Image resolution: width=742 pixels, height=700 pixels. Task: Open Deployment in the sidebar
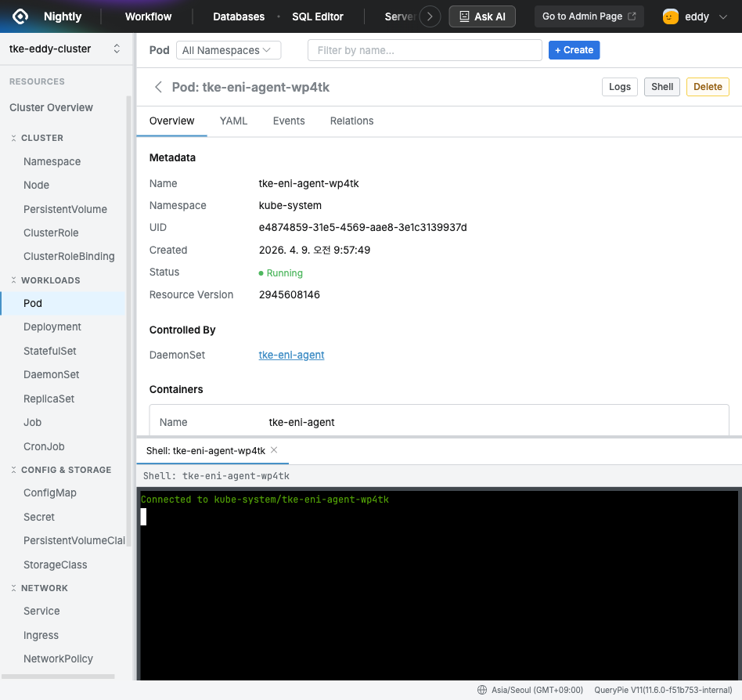(x=52, y=327)
